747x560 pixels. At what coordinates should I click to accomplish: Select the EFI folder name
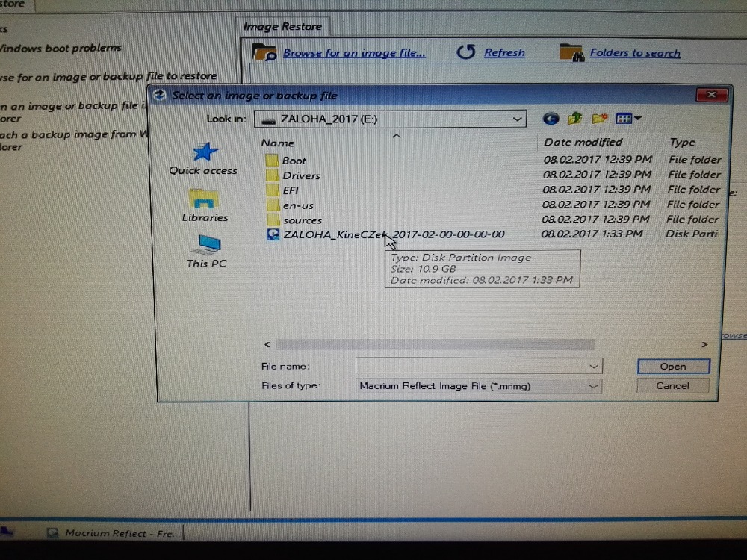pyautogui.click(x=290, y=190)
